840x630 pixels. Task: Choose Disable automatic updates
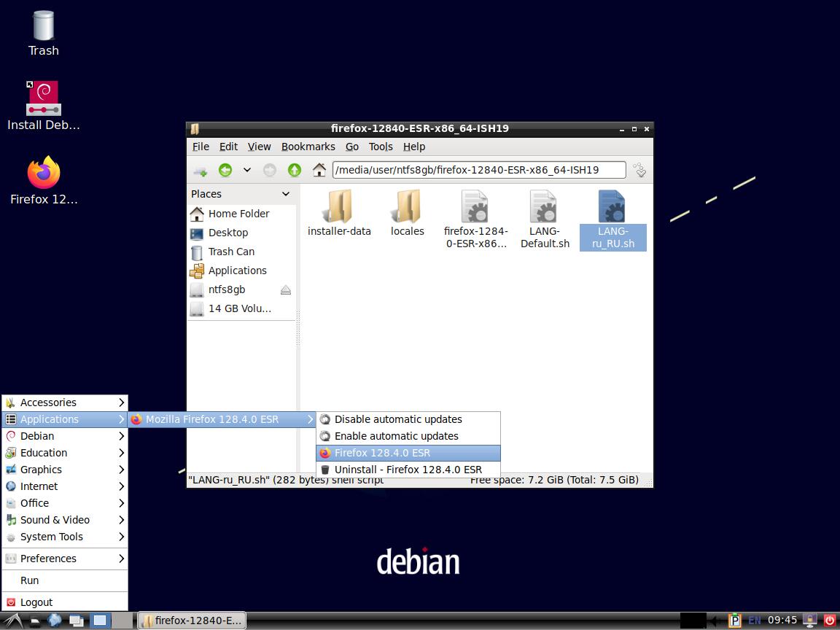[408, 419]
